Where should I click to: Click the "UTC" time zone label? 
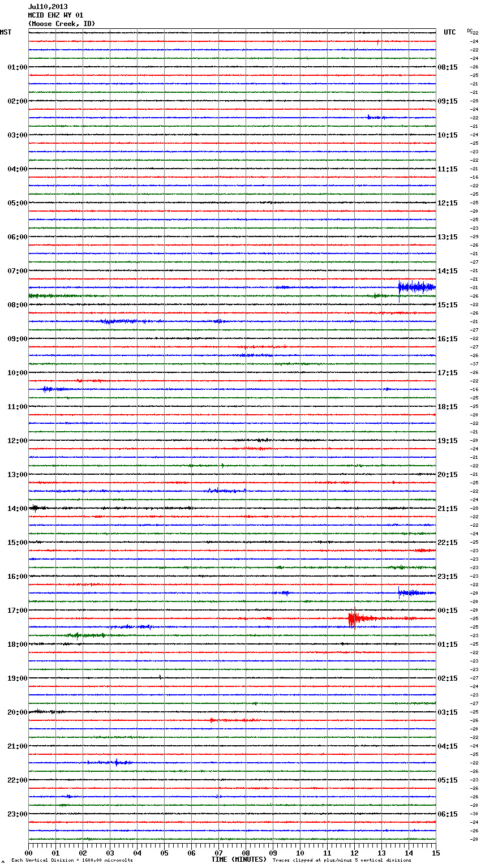(450, 32)
